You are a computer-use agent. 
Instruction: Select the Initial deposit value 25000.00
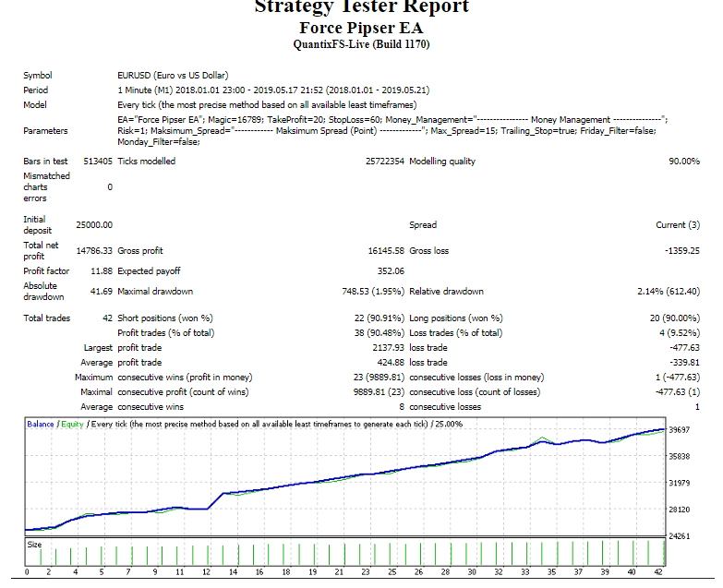[94, 224]
